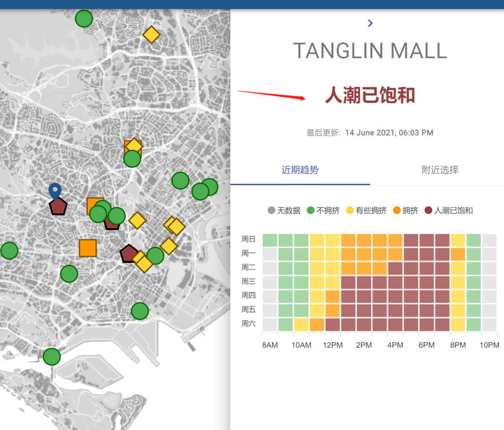
Task: Click the green circle southwest of the standalone orange square
Action: tap(69, 274)
